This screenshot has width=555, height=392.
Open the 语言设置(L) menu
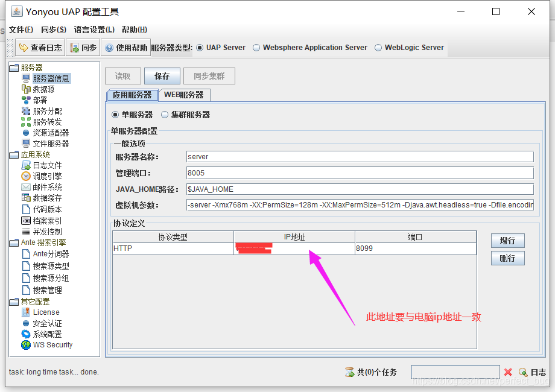tap(94, 30)
